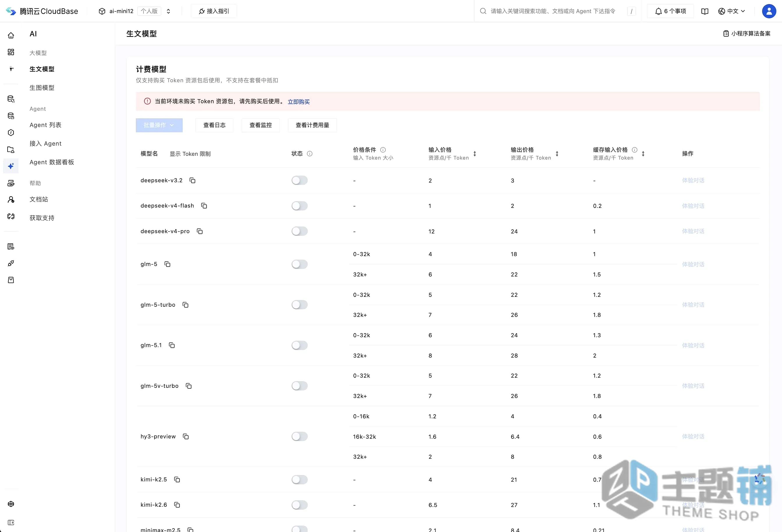782x532 pixels.
Task: Enable the hy3-preview model toggle
Action: pos(299,436)
